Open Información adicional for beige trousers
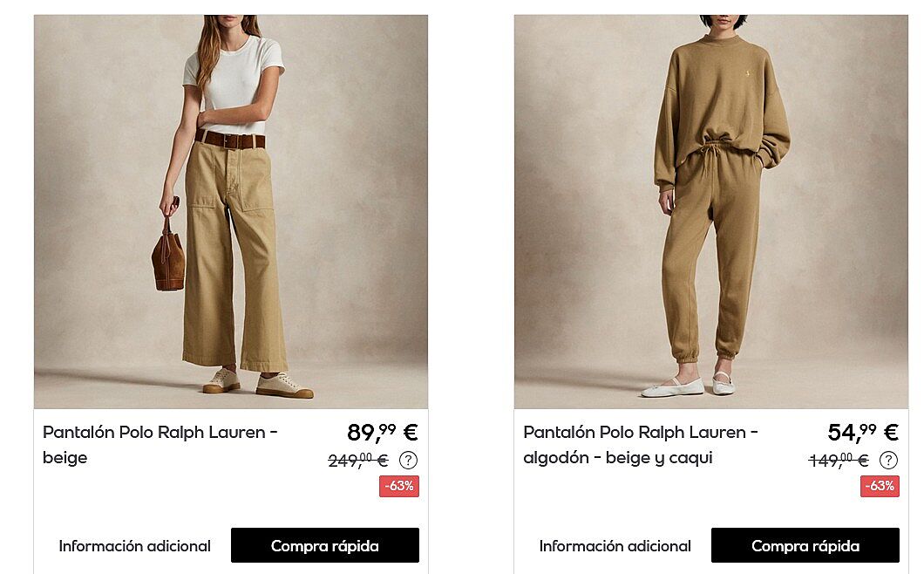 click(134, 546)
